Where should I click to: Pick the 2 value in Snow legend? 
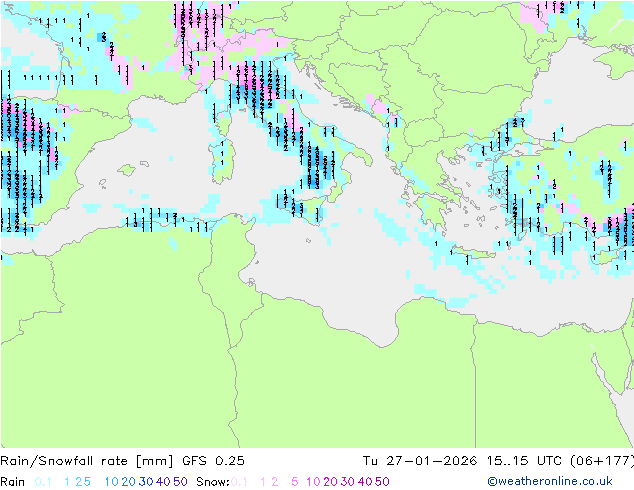click(275, 482)
